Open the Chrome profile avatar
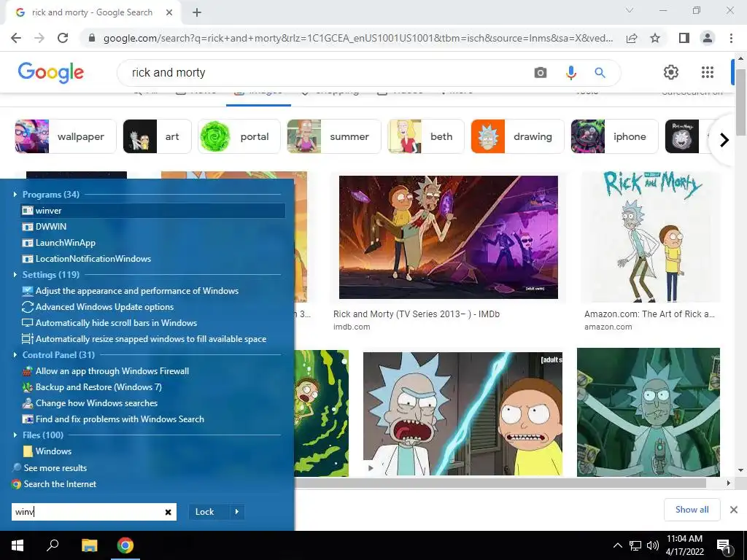Screen dimensions: 747x560 click(x=708, y=38)
